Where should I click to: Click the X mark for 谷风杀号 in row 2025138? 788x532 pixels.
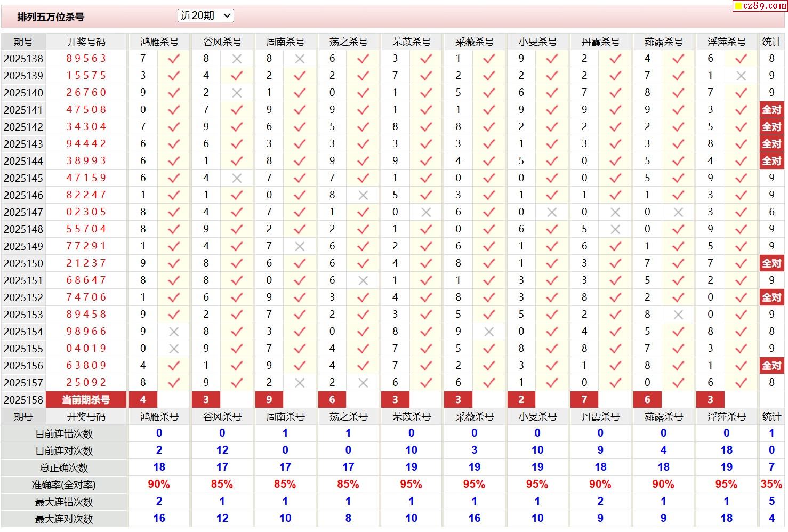pyautogui.click(x=237, y=59)
